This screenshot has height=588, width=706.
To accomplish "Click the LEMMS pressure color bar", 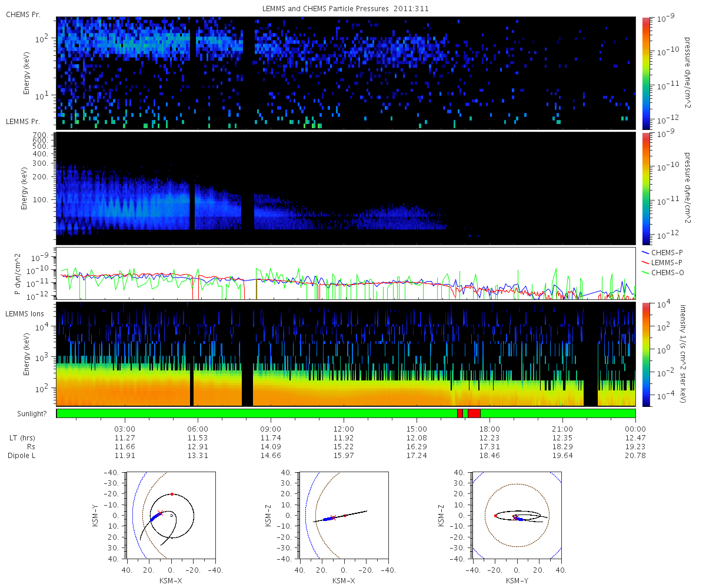I will [x=645, y=188].
